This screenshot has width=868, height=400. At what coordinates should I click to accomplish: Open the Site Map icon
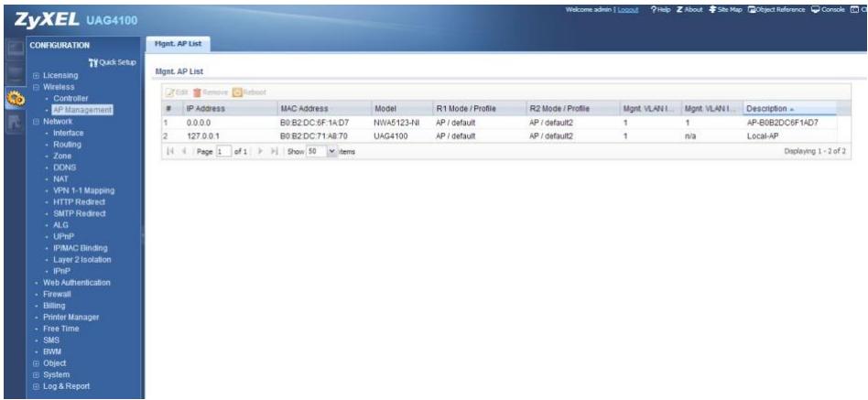point(712,9)
